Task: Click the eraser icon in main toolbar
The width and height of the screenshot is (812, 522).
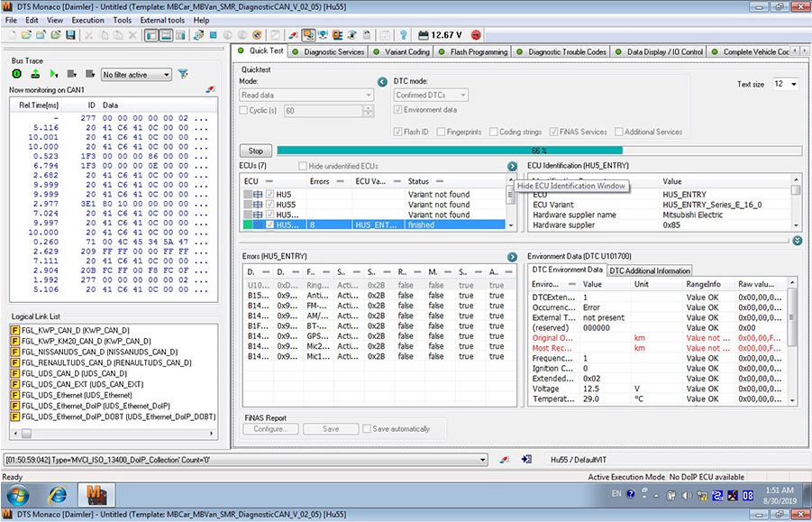Action: point(293,35)
